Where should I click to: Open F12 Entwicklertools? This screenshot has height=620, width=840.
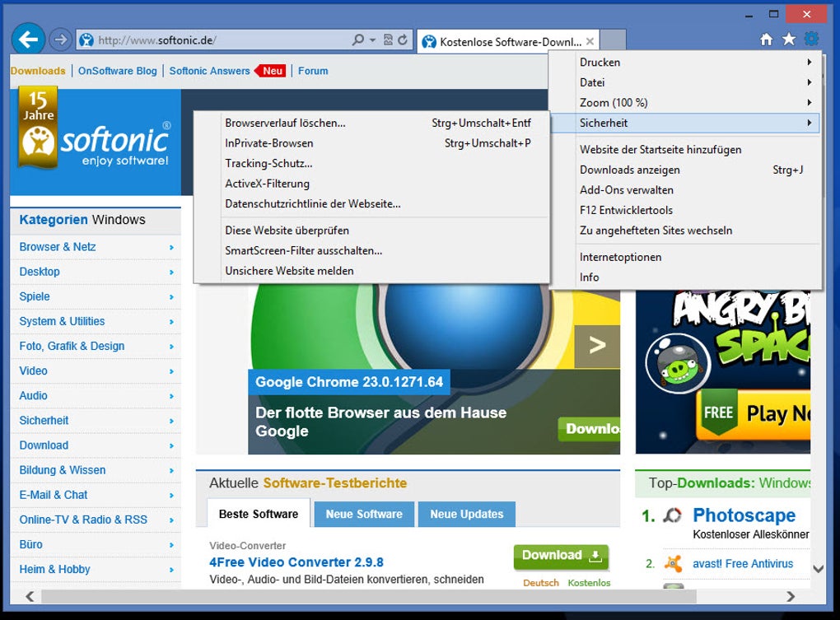685,211
